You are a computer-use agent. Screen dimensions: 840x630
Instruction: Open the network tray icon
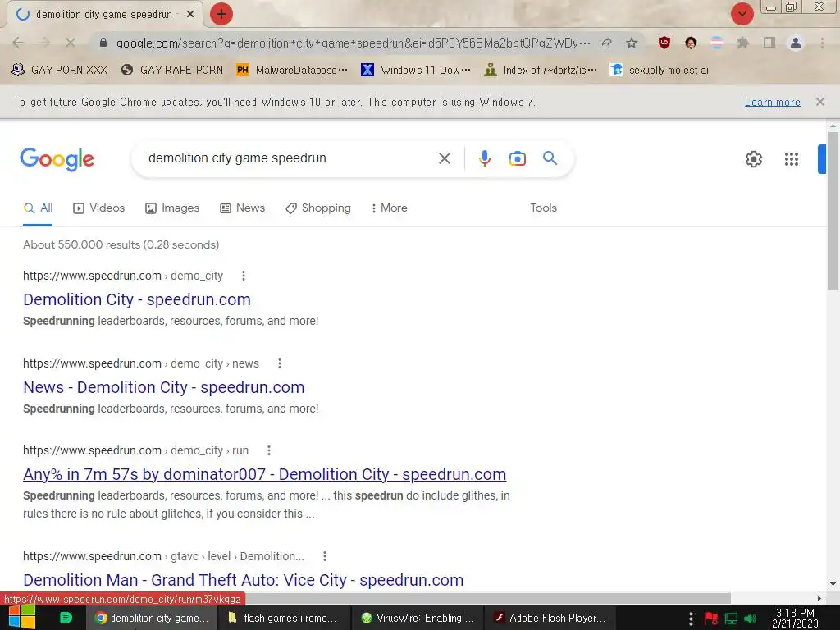[731, 619]
